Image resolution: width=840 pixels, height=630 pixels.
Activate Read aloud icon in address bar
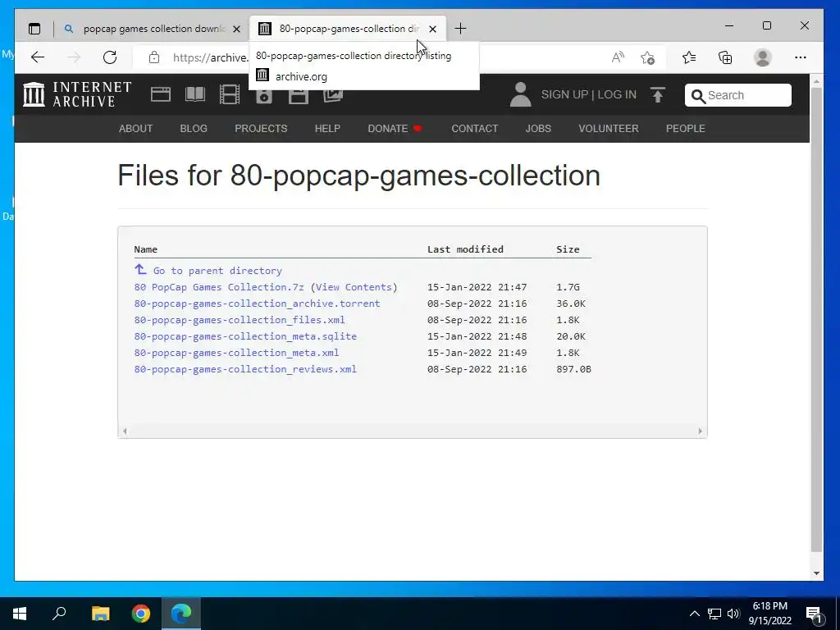[x=618, y=57]
